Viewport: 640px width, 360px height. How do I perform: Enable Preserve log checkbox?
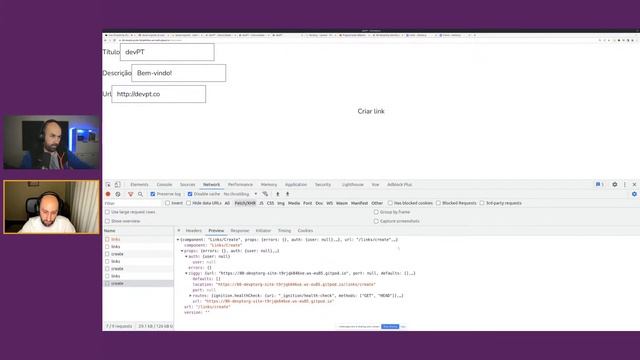point(153,194)
